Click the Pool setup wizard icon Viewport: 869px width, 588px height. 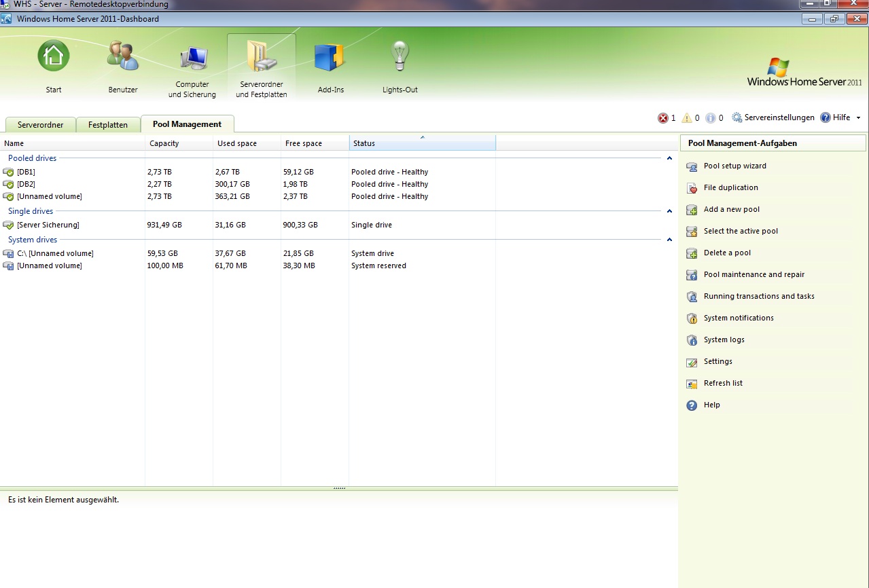pos(692,166)
